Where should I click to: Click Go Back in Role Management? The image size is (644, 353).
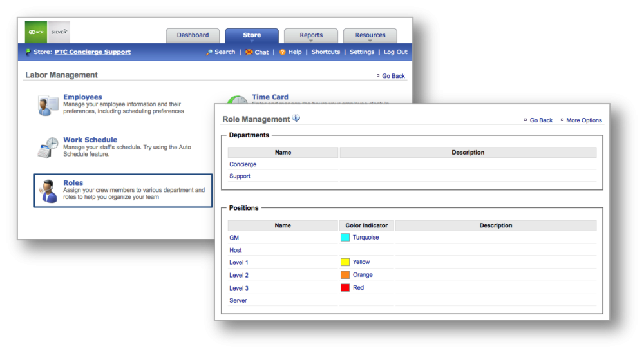coord(541,120)
